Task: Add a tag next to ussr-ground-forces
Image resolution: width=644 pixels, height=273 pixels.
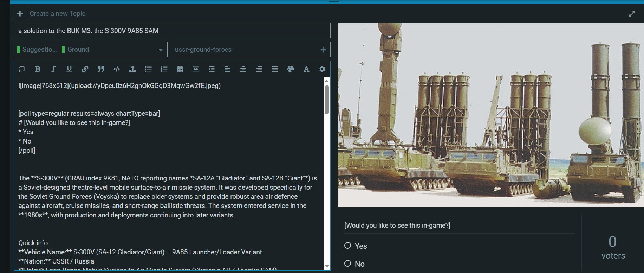Action: (x=323, y=50)
